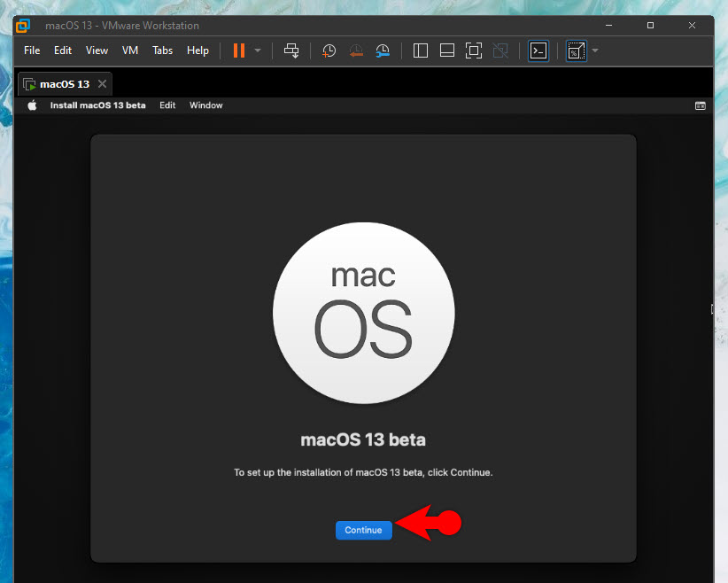The width and height of the screenshot is (728, 583).
Task: Enter full screen mode
Action: pyautogui.click(x=474, y=51)
